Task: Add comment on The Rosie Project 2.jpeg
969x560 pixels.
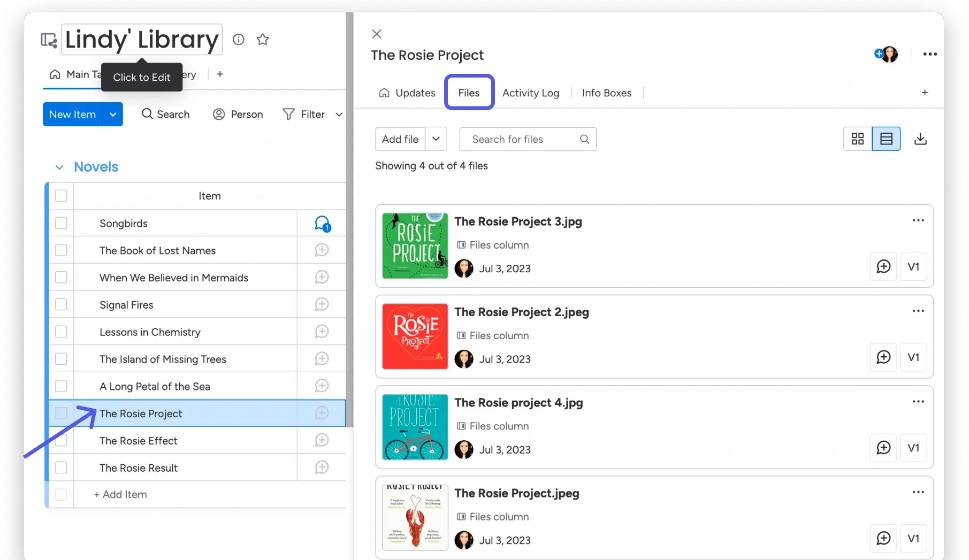Action: point(883,357)
